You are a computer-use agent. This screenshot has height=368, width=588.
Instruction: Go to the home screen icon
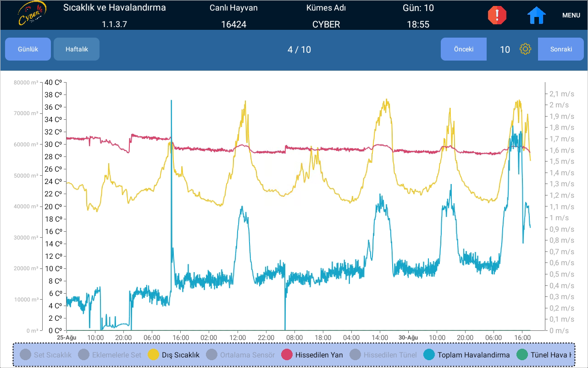click(x=537, y=15)
